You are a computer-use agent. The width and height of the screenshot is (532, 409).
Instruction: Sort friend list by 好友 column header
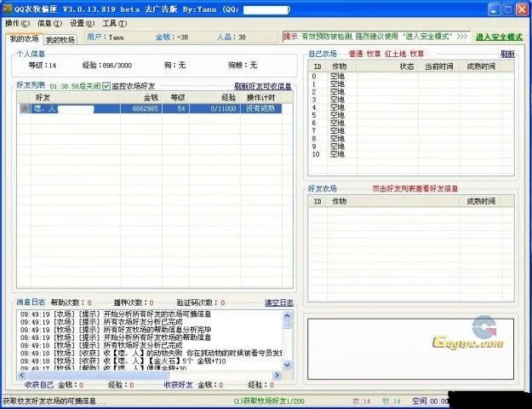75,98
